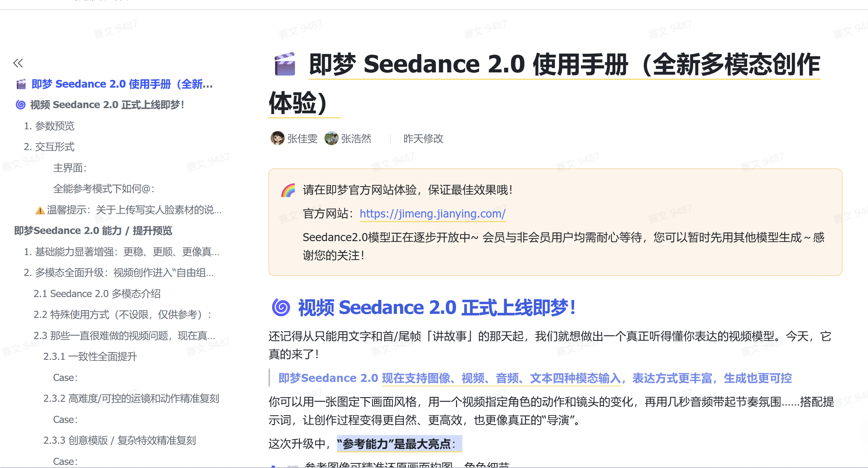868x468 pixels.
Task: Jump to '1. 参数预览' in outline
Action: [49, 126]
